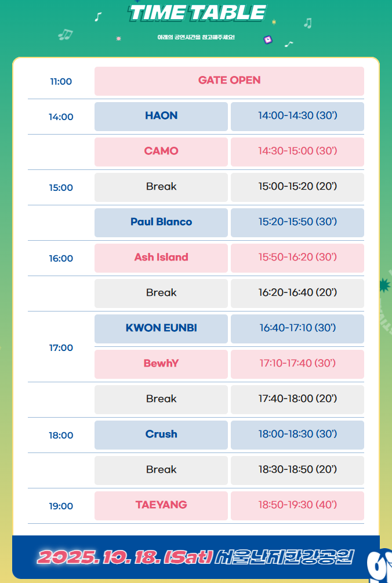Click the Crush performance cell
This screenshot has width=392, height=583.
[161, 434]
